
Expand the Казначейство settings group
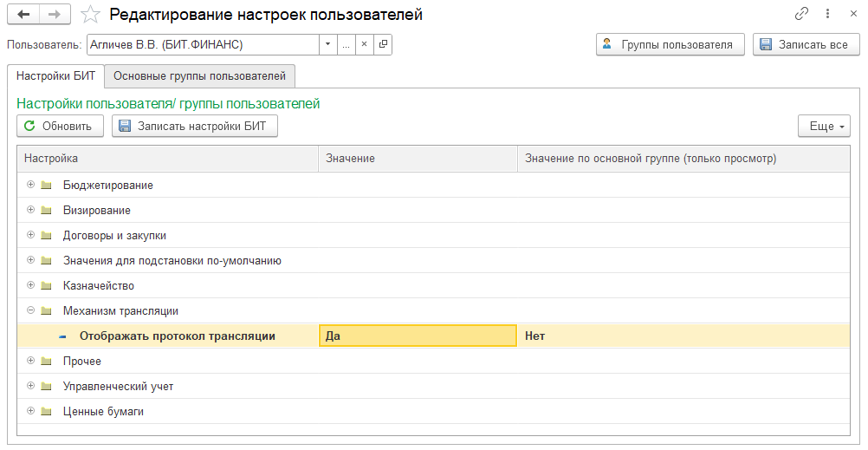point(31,285)
